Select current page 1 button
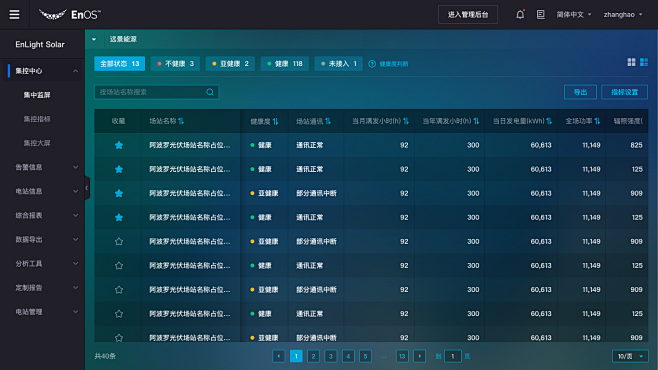 (x=296, y=356)
